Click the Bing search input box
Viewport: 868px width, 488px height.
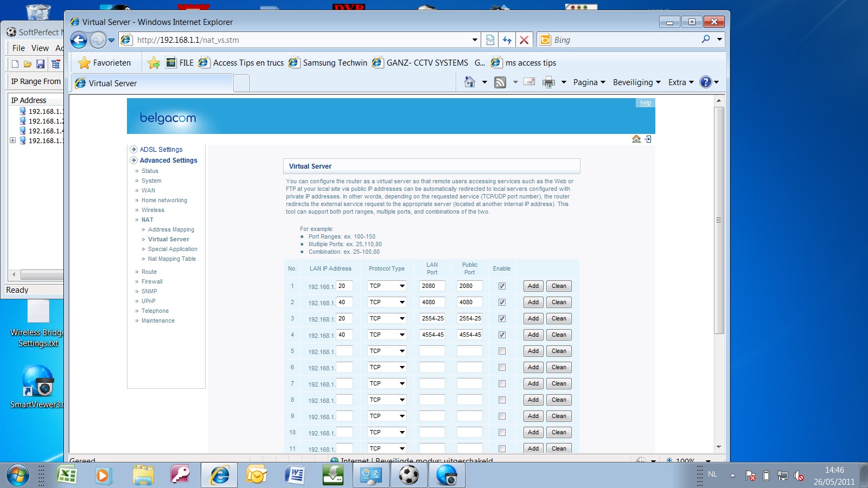[x=624, y=40]
